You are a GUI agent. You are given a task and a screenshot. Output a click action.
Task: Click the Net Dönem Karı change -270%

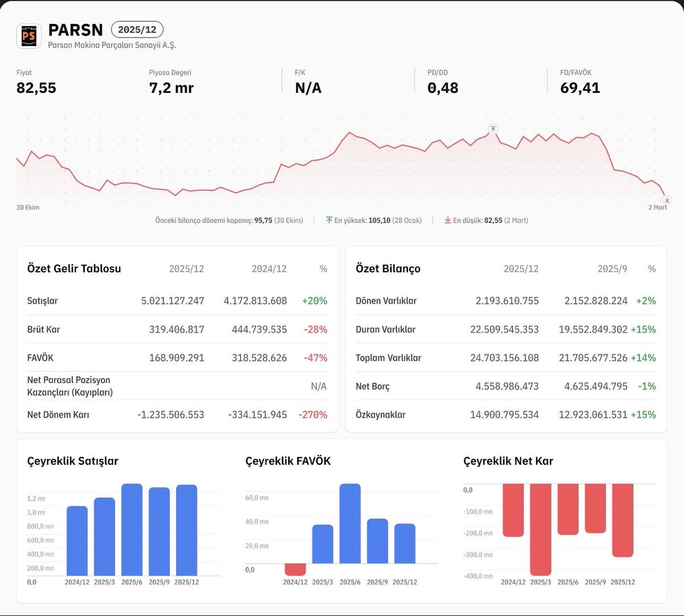pyautogui.click(x=313, y=415)
